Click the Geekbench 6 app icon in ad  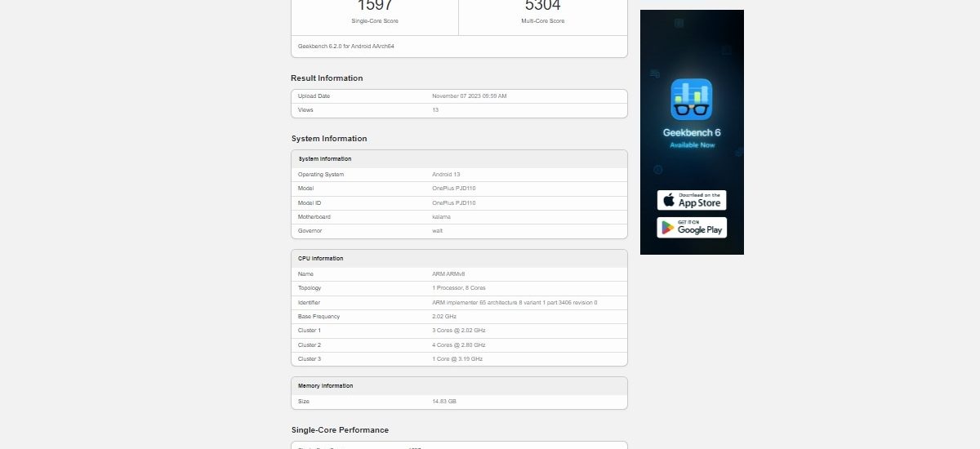691,100
